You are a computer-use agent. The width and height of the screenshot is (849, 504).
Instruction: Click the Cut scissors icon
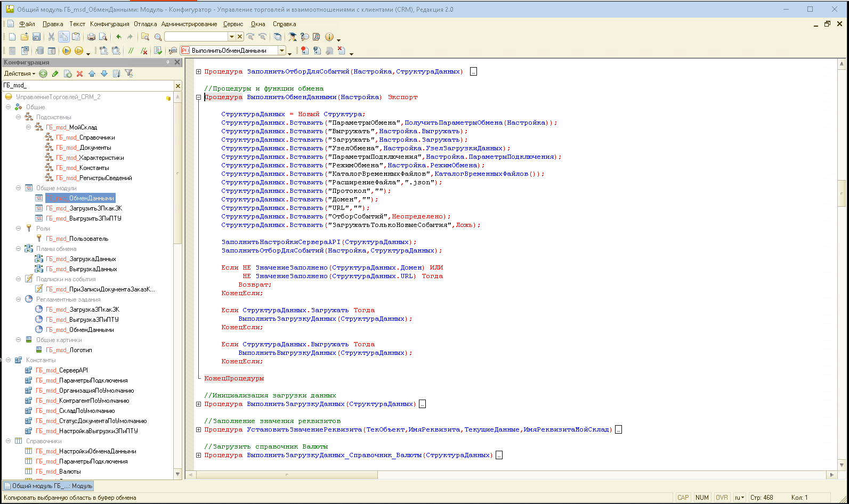[51, 37]
